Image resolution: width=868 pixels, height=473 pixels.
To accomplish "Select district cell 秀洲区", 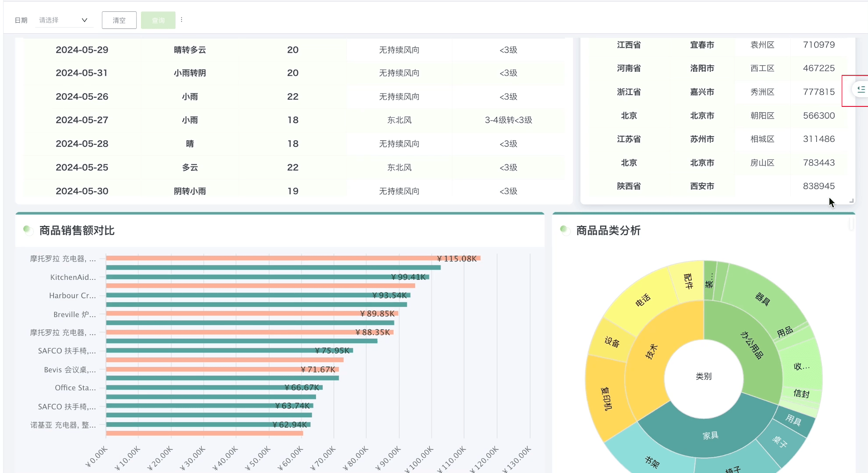I will (762, 92).
